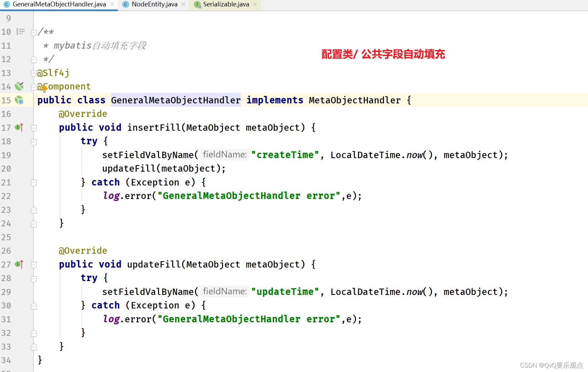Click the class file icon on the NodeEntity tab
Screen dimensions: 588x372
pos(126,4)
